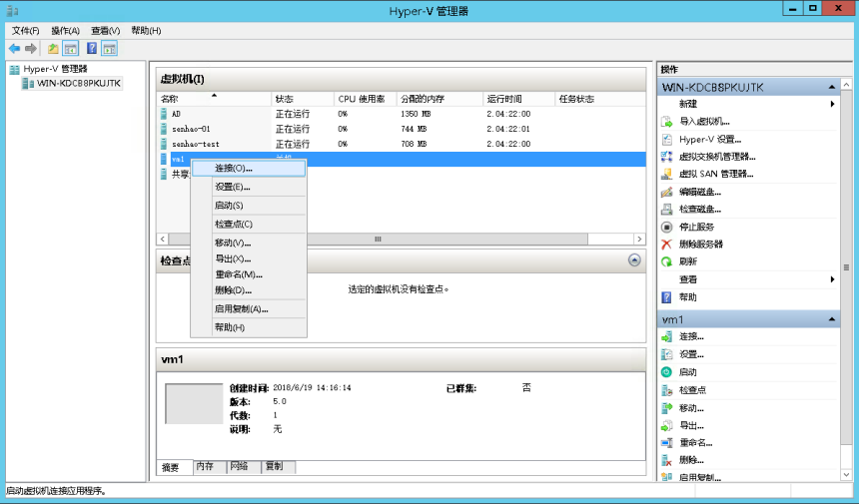The width and height of the screenshot is (859, 504).
Task: Click the up-one-level folder toolbar icon
Action: 53,49
